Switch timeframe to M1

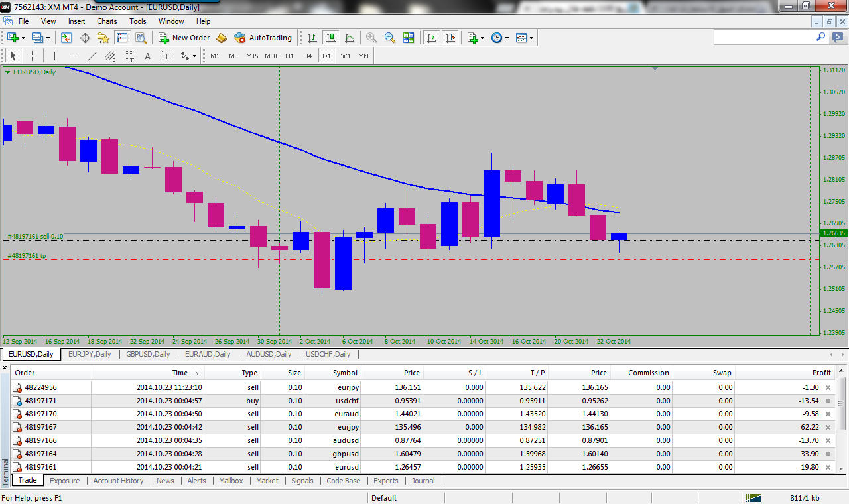[x=215, y=56]
